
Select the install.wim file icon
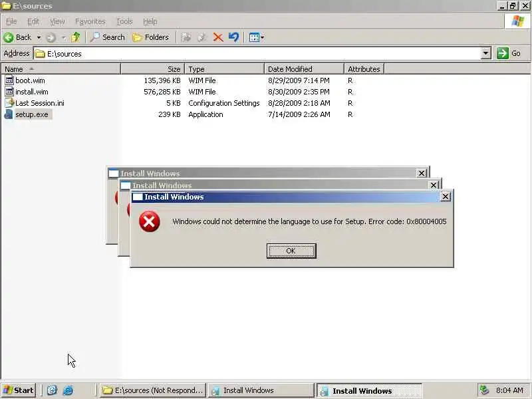click(9, 92)
